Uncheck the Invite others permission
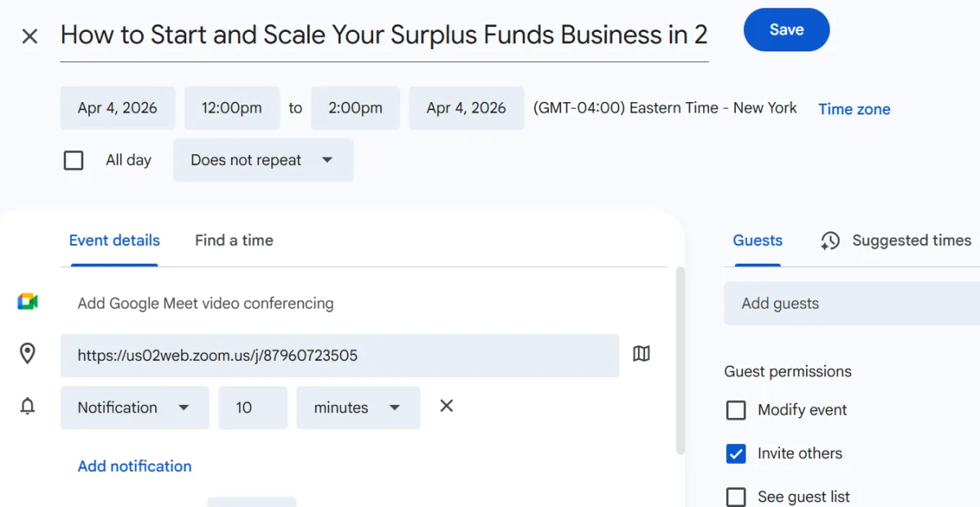 coord(736,453)
